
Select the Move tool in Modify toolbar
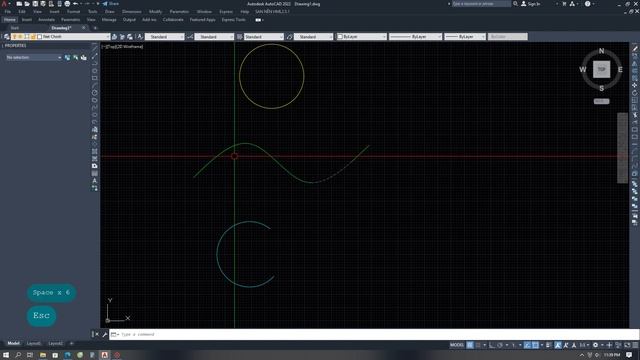pos(635,85)
